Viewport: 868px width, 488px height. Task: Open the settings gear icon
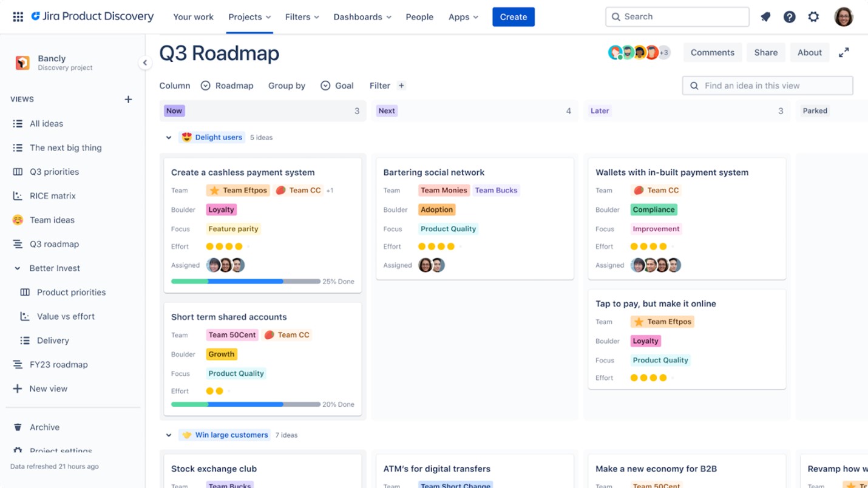(813, 17)
